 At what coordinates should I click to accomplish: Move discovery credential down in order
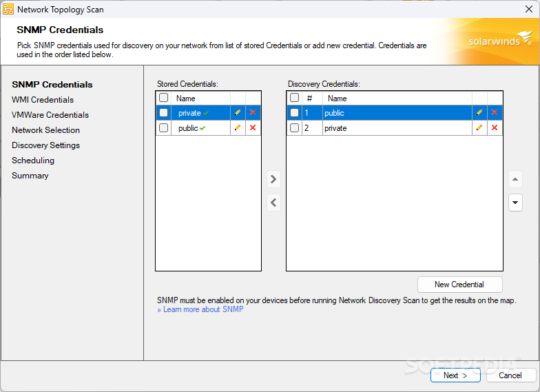coord(515,203)
